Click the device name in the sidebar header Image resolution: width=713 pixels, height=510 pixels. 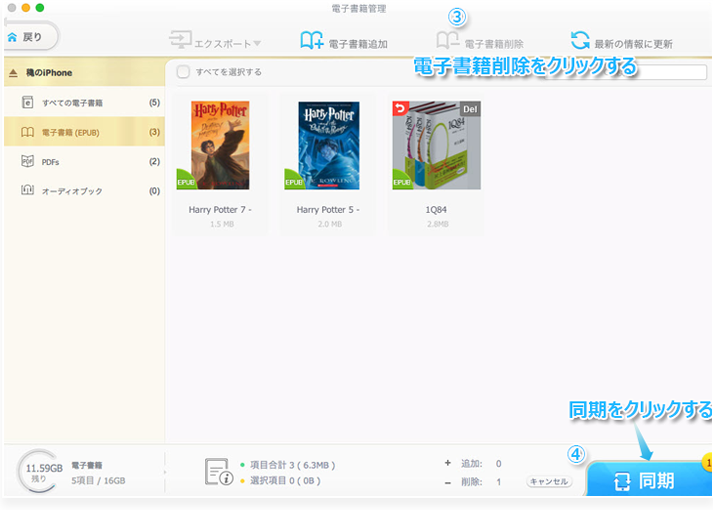pos(49,73)
